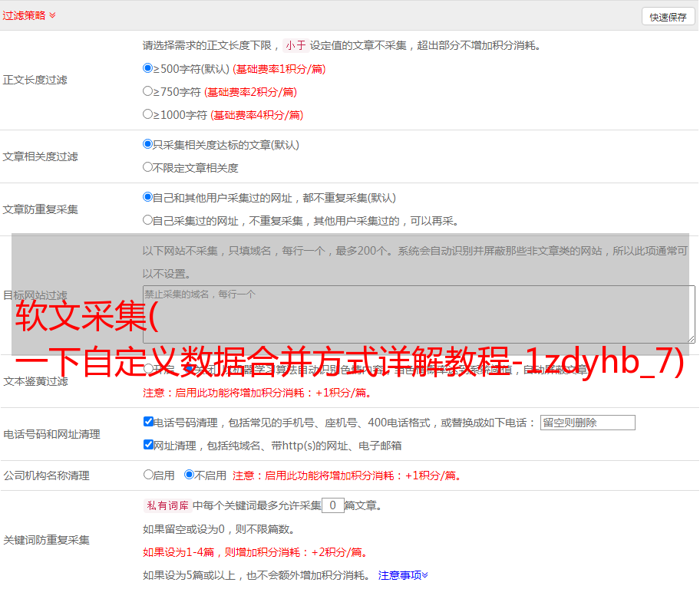The width and height of the screenshot is (700, 589).
Task: Select the ≥750字符 radio option
Action: (147, 91)
